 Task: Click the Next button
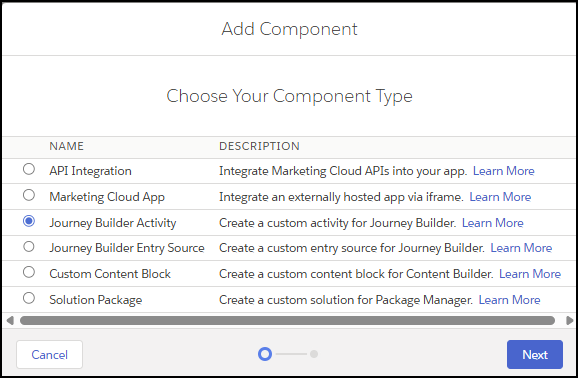[535, 354]
